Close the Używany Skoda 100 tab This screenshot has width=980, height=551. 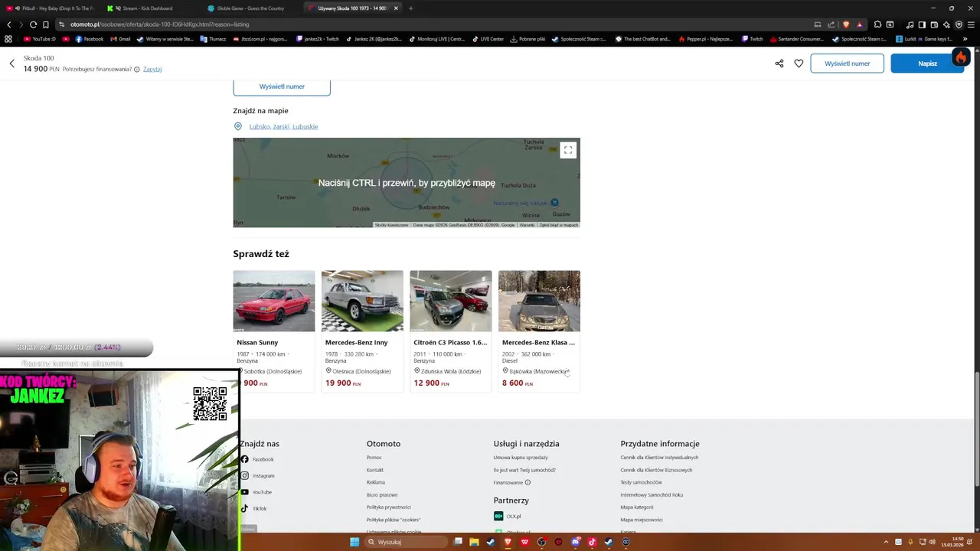click(x=396, y=8)
